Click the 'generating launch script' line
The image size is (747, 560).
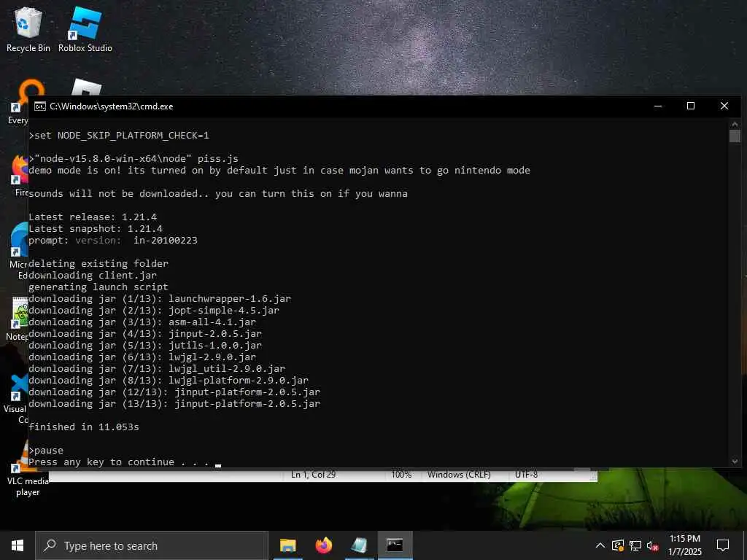98,287
